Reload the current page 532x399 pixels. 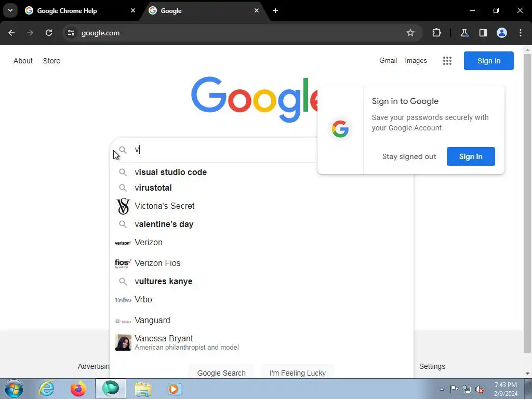(49, 33)
